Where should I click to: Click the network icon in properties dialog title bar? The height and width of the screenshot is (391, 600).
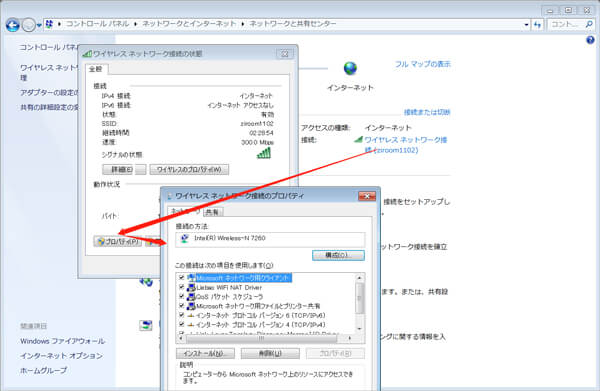pos(170,196)
